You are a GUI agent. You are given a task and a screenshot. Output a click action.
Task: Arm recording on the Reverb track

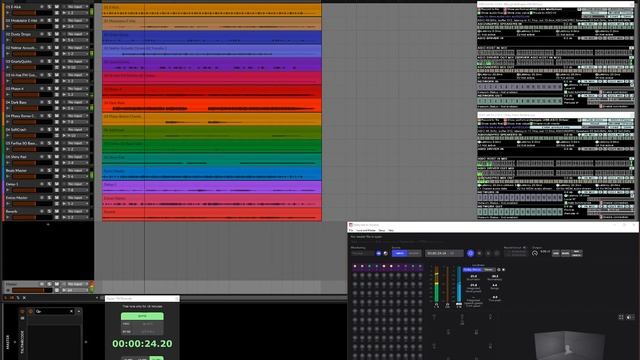[42, 211]
